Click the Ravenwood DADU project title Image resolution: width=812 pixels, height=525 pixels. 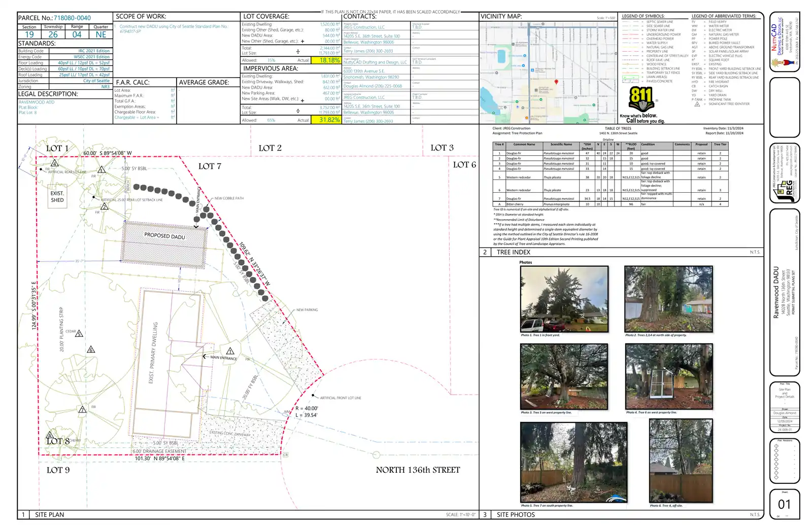(x=776, y=293)
